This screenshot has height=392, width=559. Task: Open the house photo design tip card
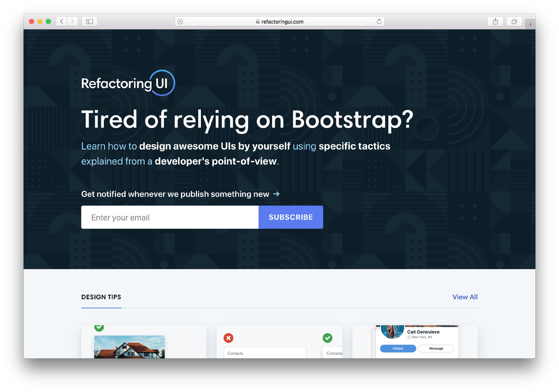[144, 342]
